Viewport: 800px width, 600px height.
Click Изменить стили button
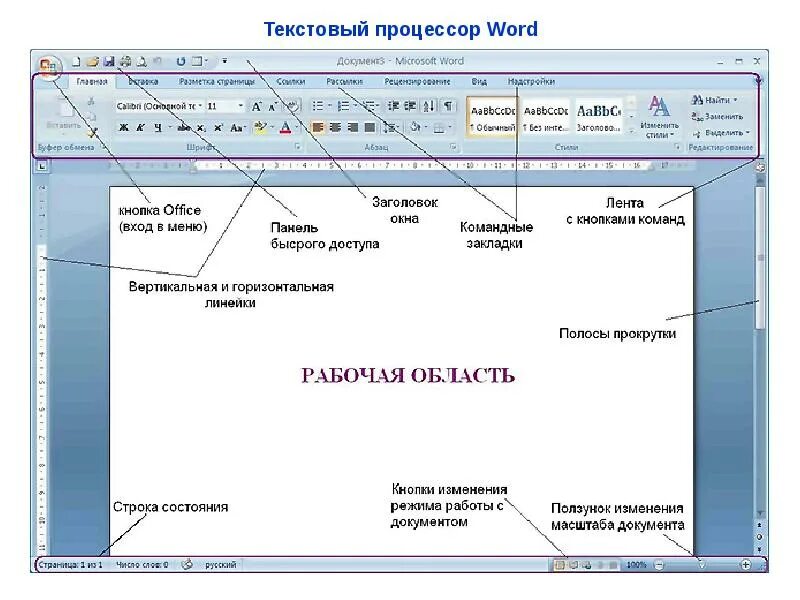click(659, 117)
